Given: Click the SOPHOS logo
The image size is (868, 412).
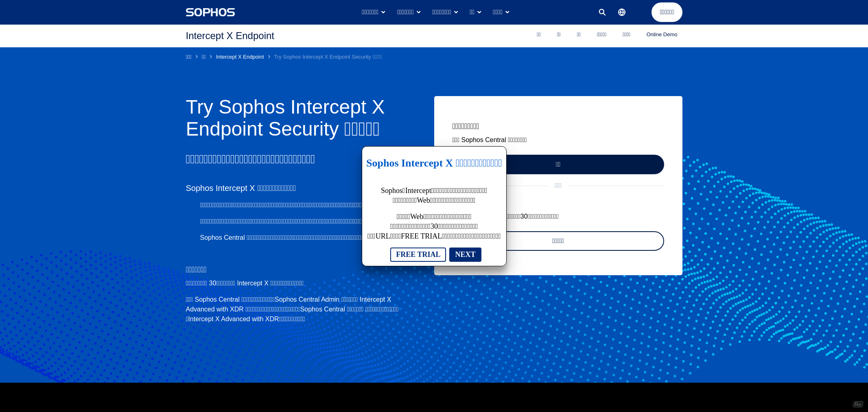Looking at the screenshot, I should pos(210,12).
